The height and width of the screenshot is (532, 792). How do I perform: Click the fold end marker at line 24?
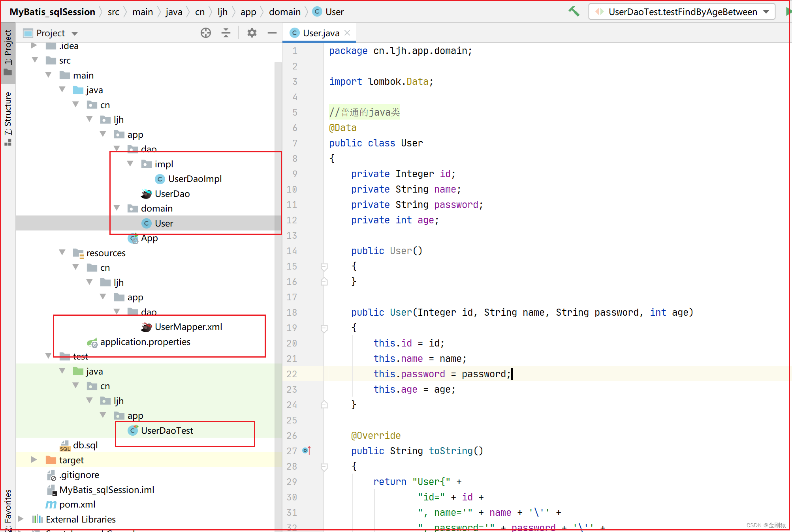pos(324,405)
